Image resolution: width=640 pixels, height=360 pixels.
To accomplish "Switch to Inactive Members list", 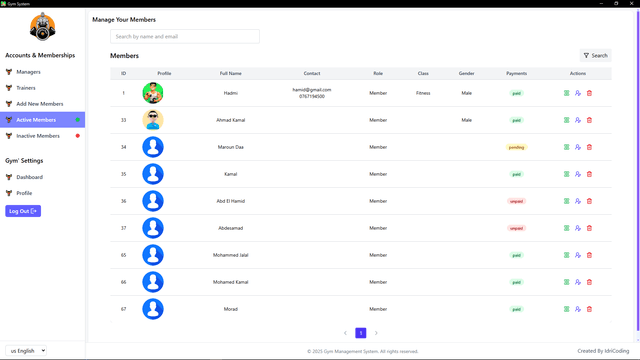I will point(42,136).
